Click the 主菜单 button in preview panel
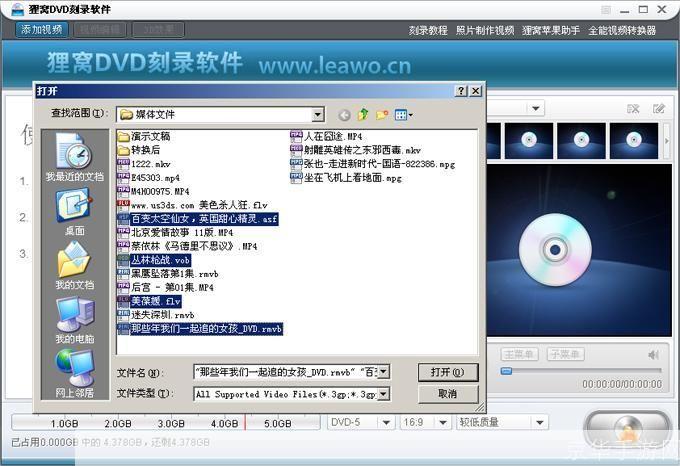The image size is (680, 466). click(520, 354)
